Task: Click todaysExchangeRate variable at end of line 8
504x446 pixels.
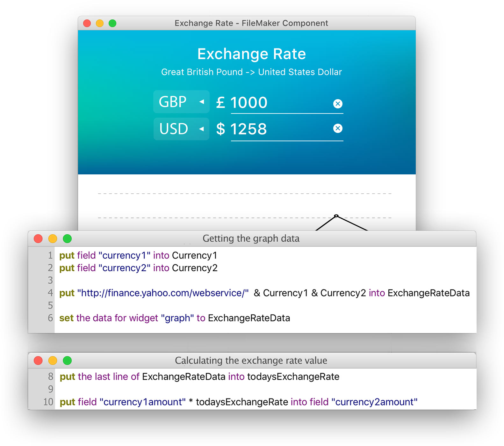Action: [x=293, y=377]
